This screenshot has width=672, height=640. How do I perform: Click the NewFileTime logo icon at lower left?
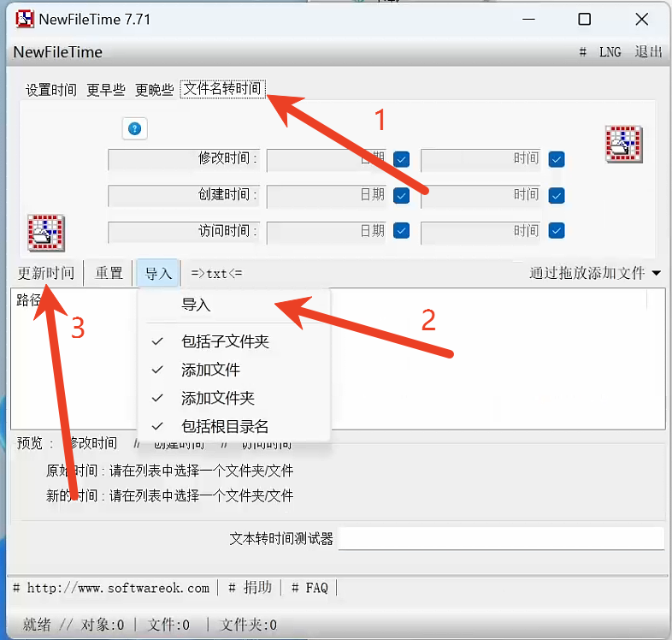[x=46, y=233]
